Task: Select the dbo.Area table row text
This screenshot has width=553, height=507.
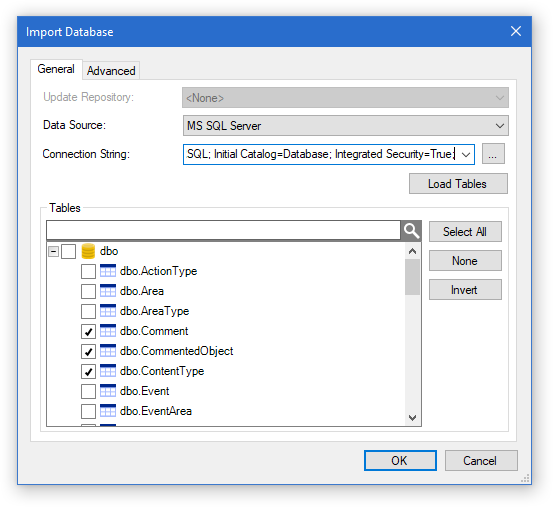Action: [142, 291]
